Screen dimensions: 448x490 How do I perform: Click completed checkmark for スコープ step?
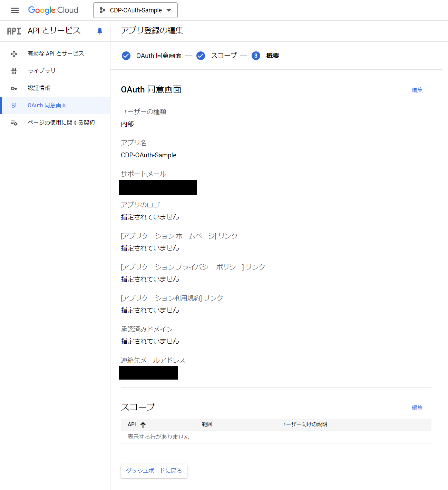tap(201, 56)
